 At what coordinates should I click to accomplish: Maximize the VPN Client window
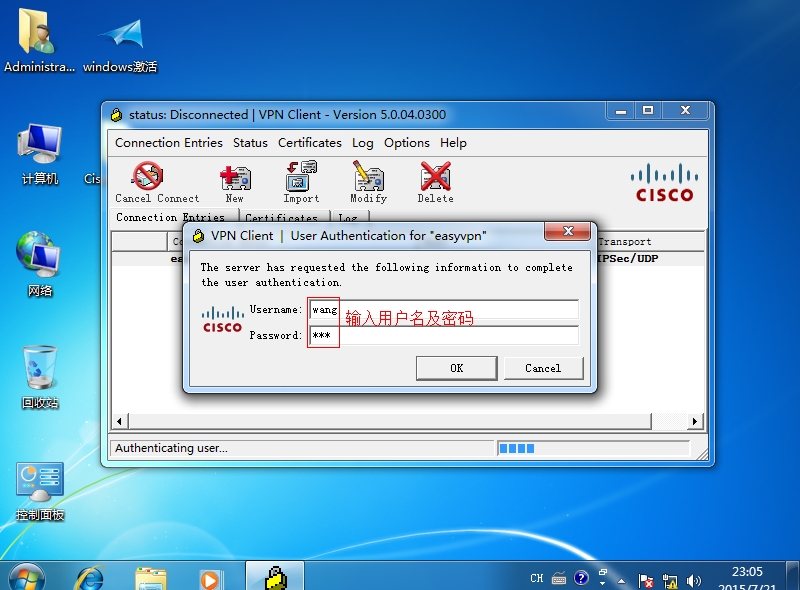(648, 111)
